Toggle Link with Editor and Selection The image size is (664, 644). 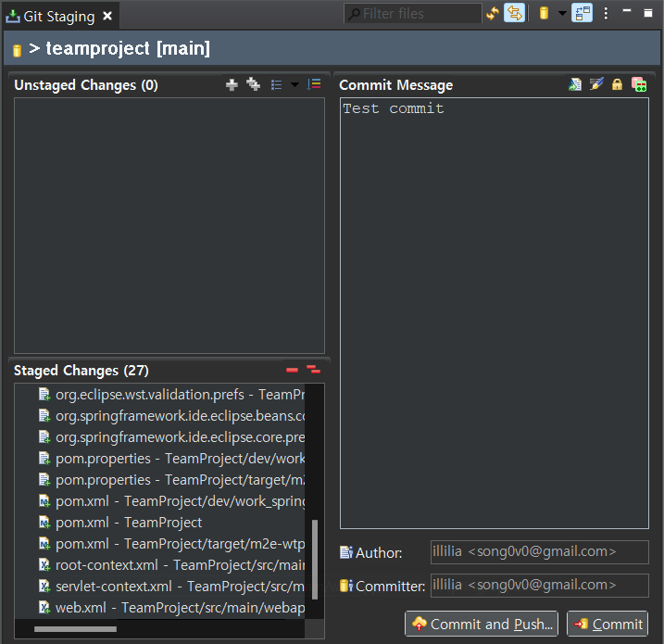(x=515, y=13)
